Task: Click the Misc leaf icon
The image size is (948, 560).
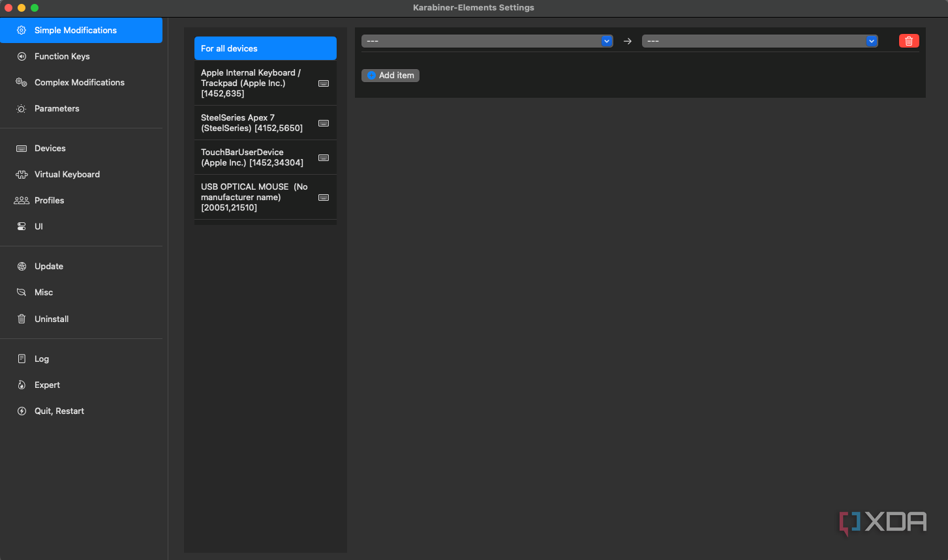Action: tap(22, 293)
